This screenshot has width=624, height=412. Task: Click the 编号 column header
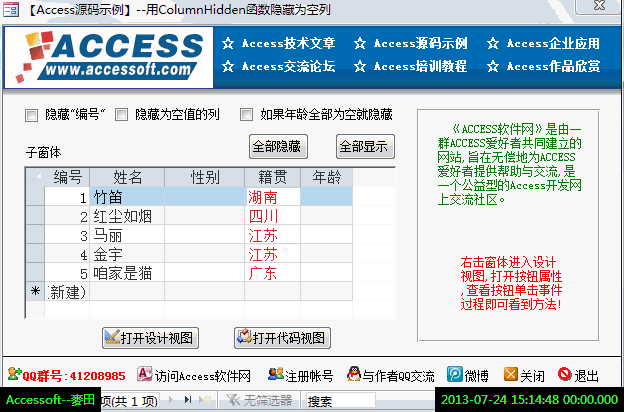(x=67, y=177)
